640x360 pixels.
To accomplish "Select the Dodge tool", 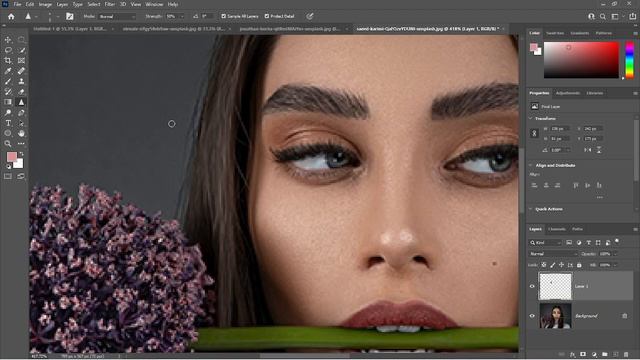I will coord(8,113).
